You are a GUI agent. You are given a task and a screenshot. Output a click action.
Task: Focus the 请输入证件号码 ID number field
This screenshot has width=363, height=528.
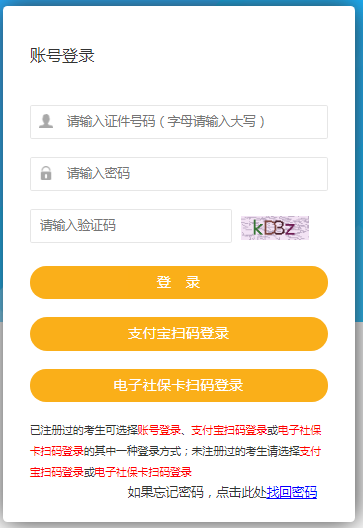coord(179,122)
